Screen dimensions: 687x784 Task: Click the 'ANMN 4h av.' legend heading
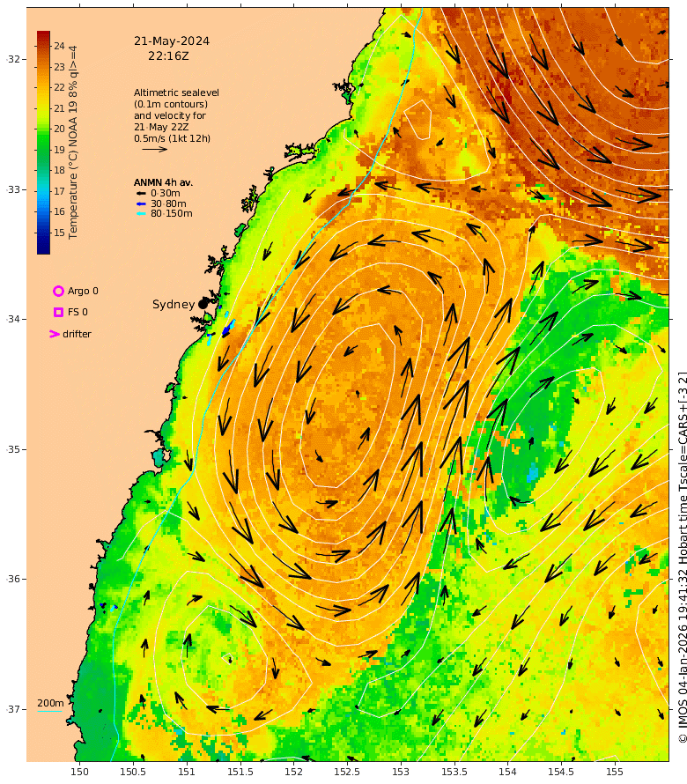pyautogui.click(x=163, y=182)
